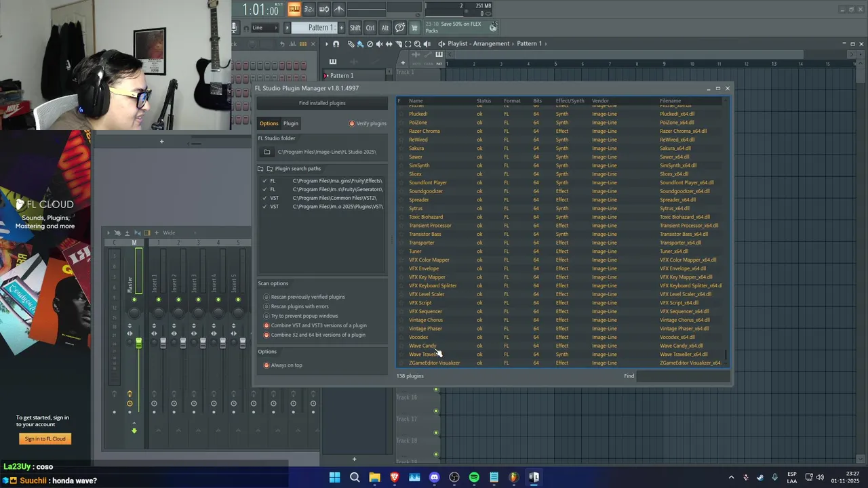Sort by the Filename column header
The height and width of the screenshot is (488, 868).
click(670, 101)
